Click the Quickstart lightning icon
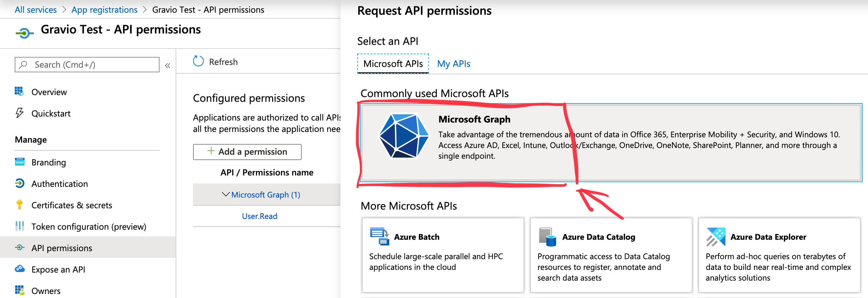This screenshot has width=868, height=298. (x=19, y=113)
